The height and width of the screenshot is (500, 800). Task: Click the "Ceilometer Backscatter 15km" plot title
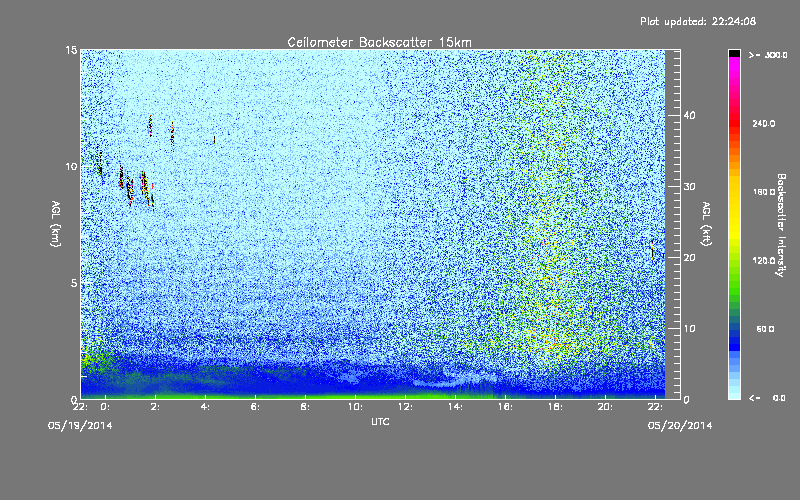click(380, 42)
